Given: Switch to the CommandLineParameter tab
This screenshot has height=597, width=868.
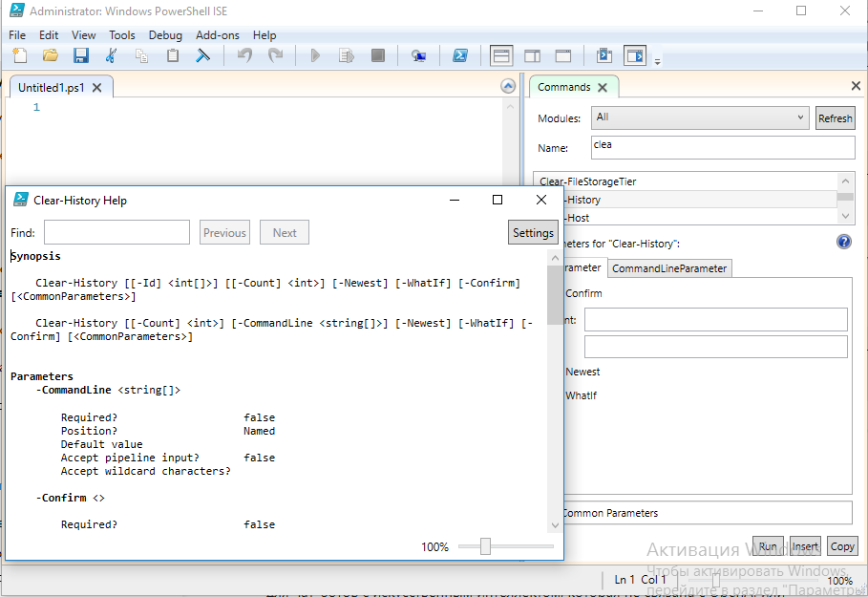Looking at the screenshot, I should pyautogui.click(x=669, y=268).
